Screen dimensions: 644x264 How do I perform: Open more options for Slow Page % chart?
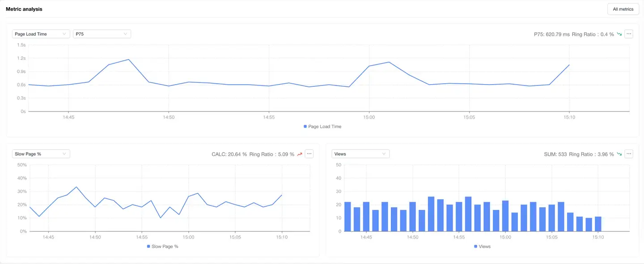pos(309,154)
